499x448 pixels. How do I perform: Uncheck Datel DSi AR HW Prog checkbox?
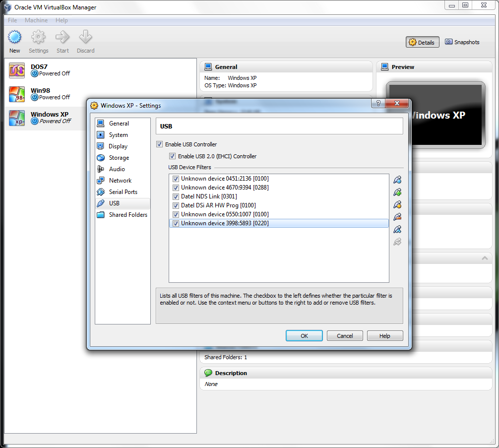coord(176,205)
